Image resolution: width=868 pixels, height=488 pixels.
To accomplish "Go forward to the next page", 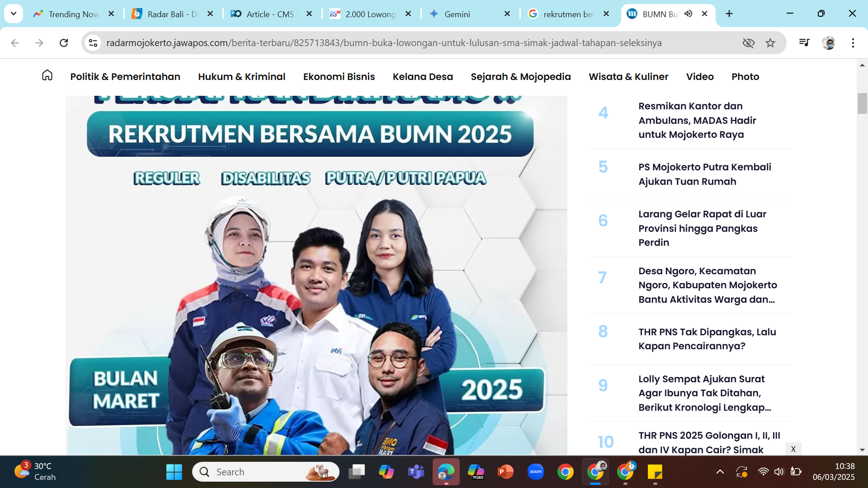I will [39, 42].
